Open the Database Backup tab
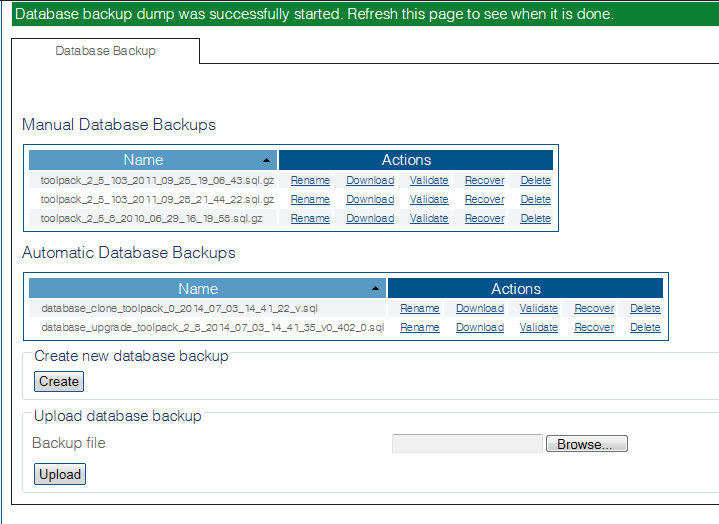 point(105,51)
